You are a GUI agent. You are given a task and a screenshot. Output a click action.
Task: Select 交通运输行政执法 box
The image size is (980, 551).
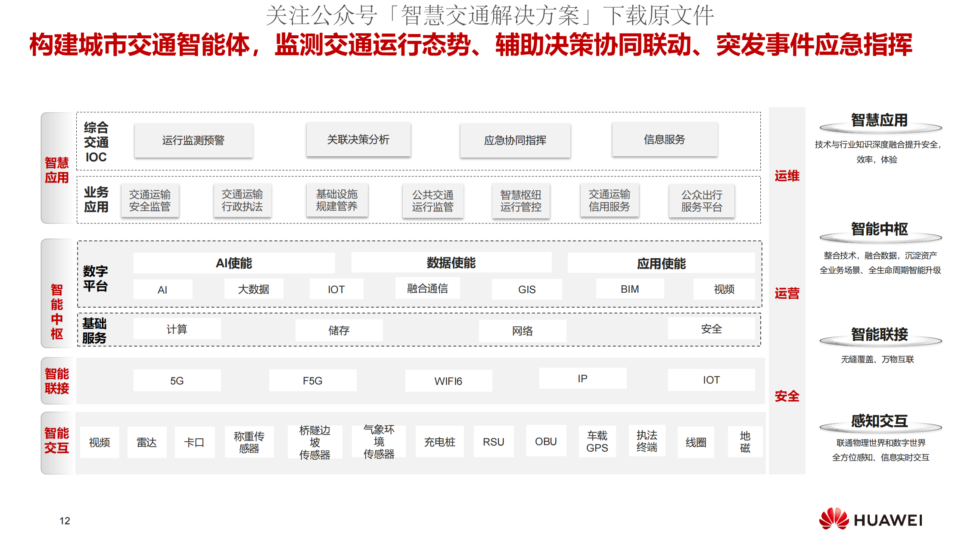243,200
